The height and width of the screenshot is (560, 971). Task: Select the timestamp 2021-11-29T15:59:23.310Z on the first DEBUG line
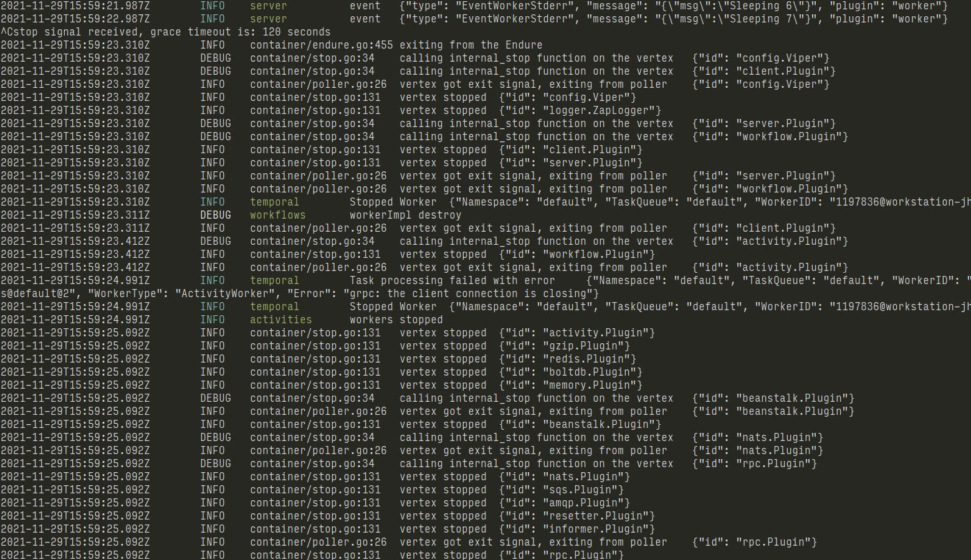tap(75, 57)
